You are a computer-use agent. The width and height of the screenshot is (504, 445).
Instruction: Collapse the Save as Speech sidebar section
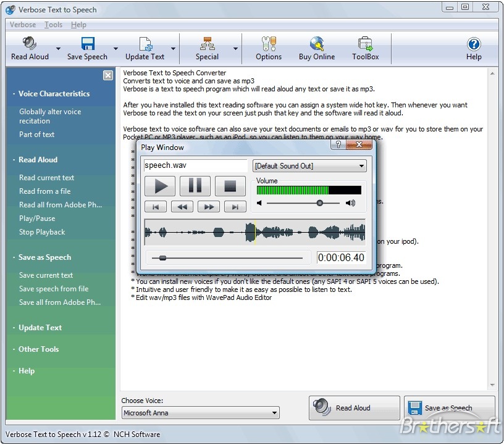(44, 257)
